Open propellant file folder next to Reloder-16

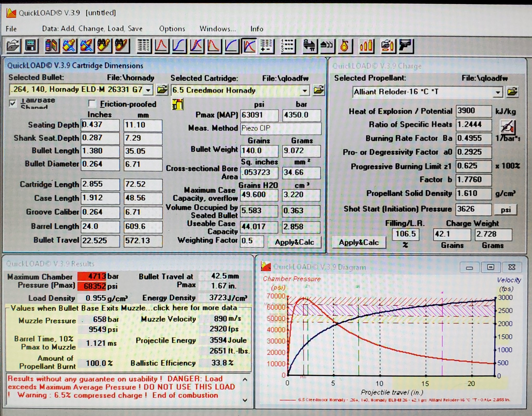point(512,92)
